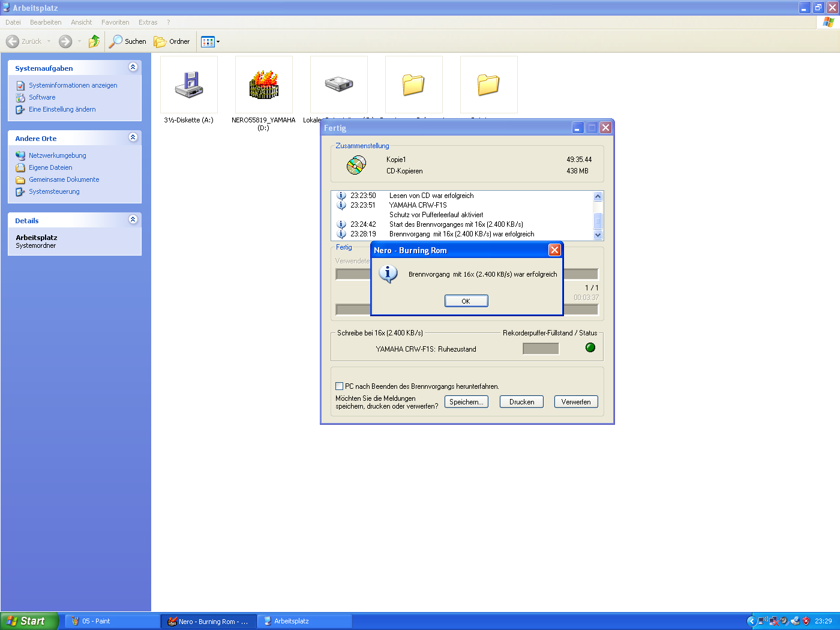The height and width of the screenshot is (630, 840).
Task: Click the Software link
Action: (42, 97)
